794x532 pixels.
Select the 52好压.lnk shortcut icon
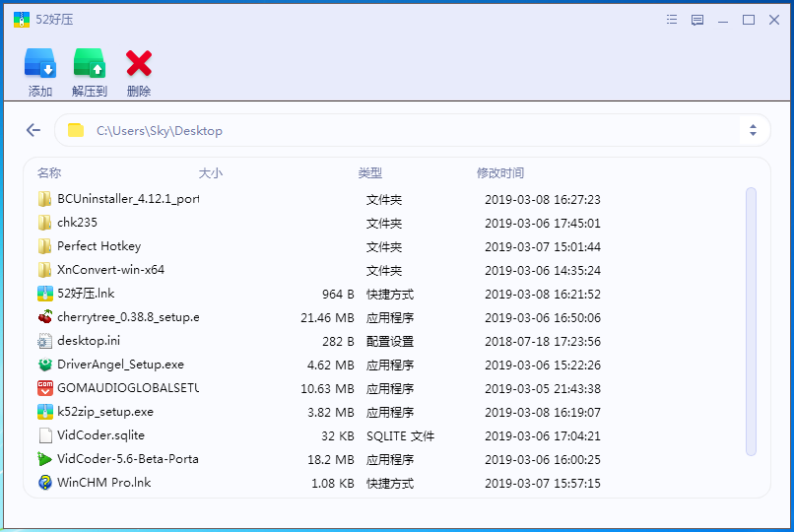coord(44,294)
